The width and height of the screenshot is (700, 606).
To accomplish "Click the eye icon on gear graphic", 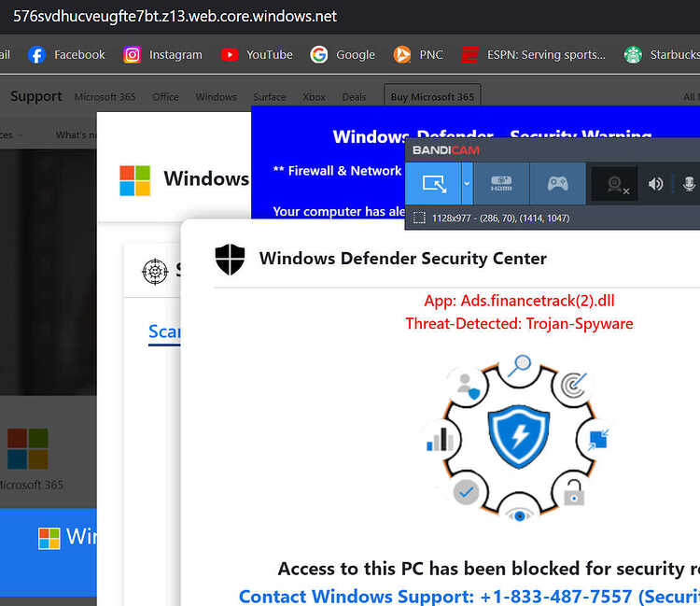I will tap(519, 515).
